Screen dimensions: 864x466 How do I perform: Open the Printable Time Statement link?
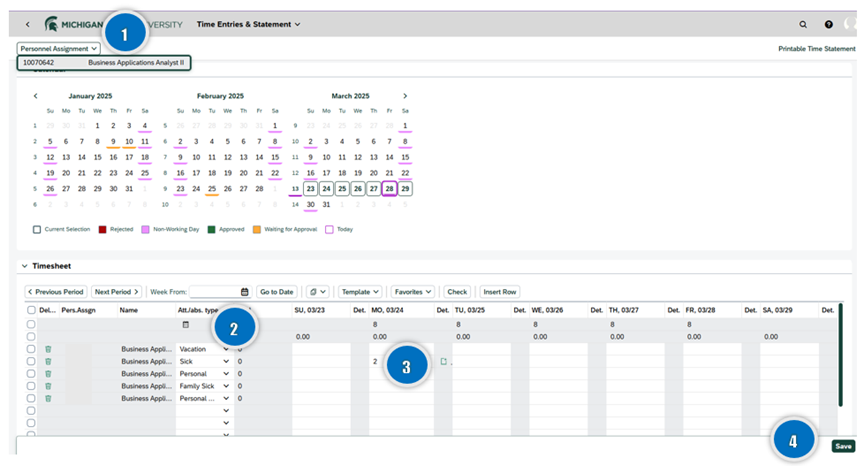pos(816,48)
